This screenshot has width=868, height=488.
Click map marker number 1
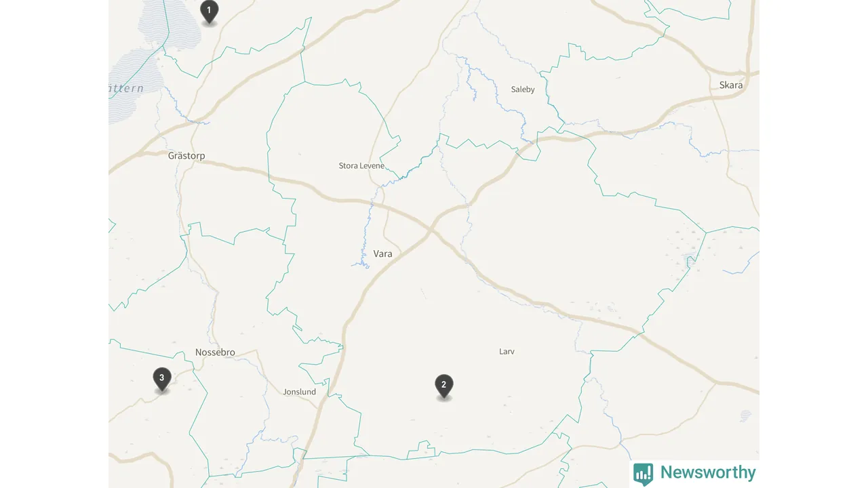pyautogui.click(x=210, y=12)
